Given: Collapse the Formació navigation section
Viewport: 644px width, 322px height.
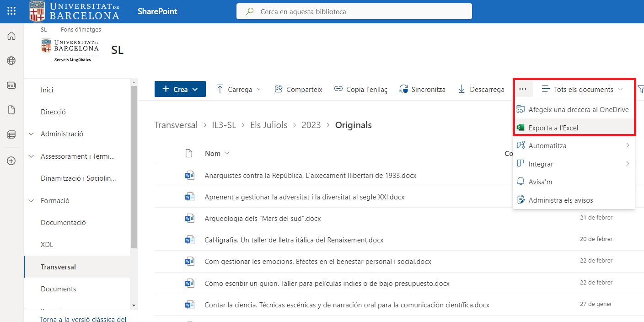Looking at the screenshot, I should pyautogui.click(x=31, y=201).
